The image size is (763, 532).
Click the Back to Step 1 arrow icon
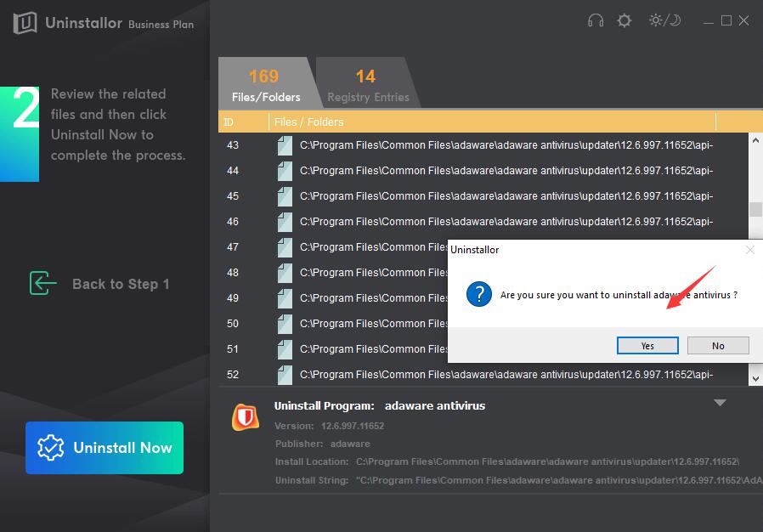point(42,283)
